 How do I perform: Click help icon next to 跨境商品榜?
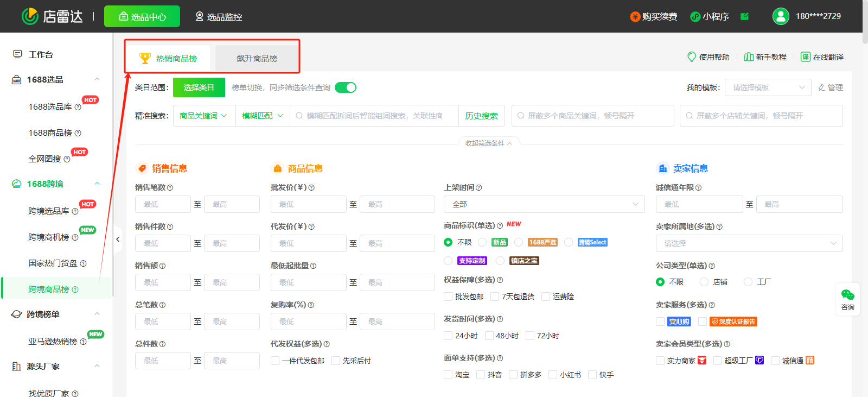(x=75, y=289)
